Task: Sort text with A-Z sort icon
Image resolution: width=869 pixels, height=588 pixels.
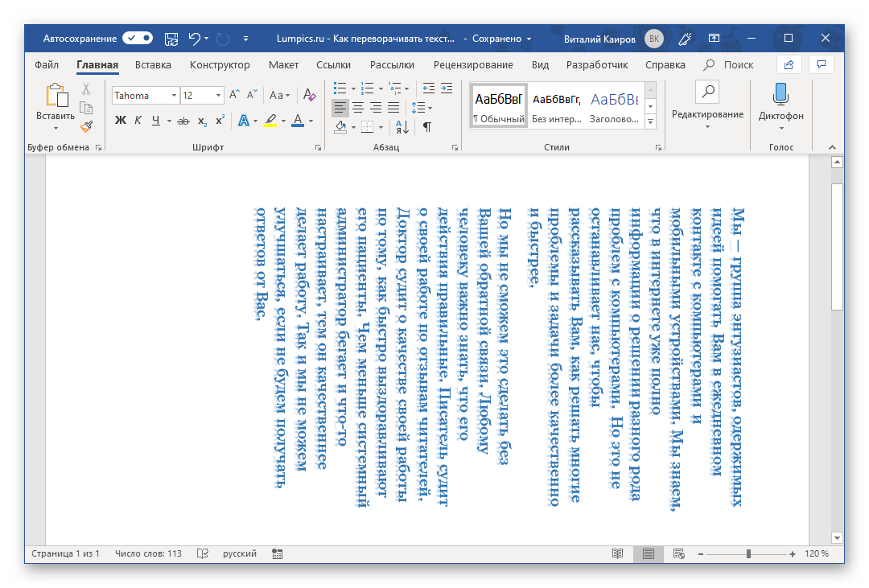Action: [402, 127]
